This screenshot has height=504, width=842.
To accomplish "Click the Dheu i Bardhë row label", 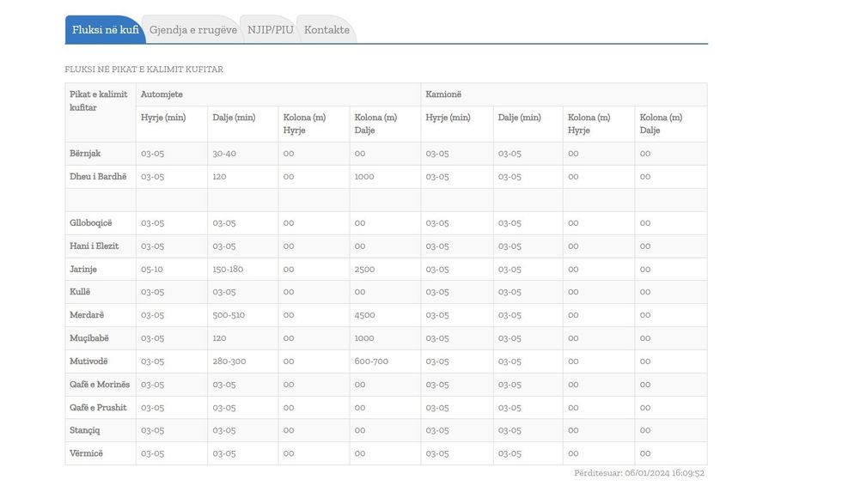I will click(98, 177).
